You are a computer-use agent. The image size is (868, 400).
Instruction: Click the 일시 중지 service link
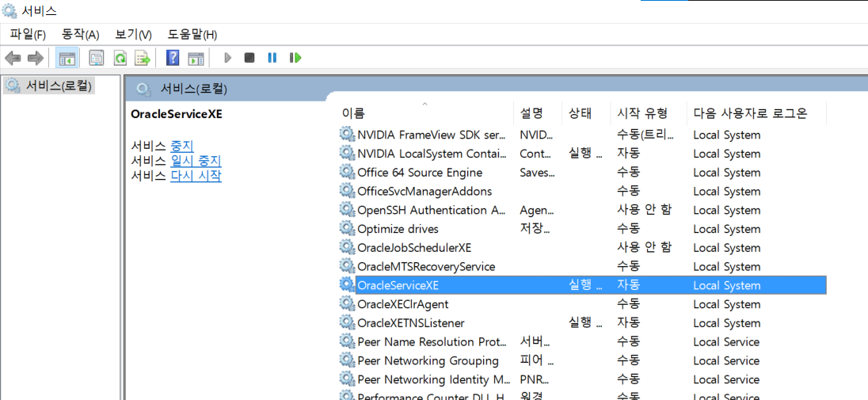(196, 162)
